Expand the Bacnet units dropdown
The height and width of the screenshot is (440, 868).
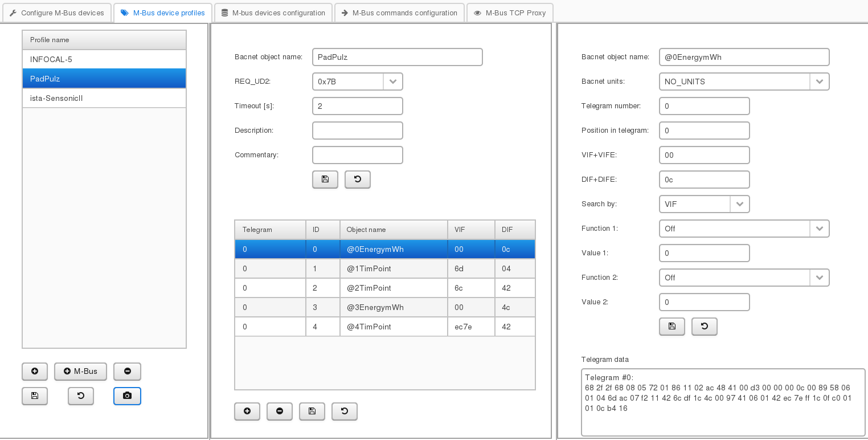click(819, 82)
